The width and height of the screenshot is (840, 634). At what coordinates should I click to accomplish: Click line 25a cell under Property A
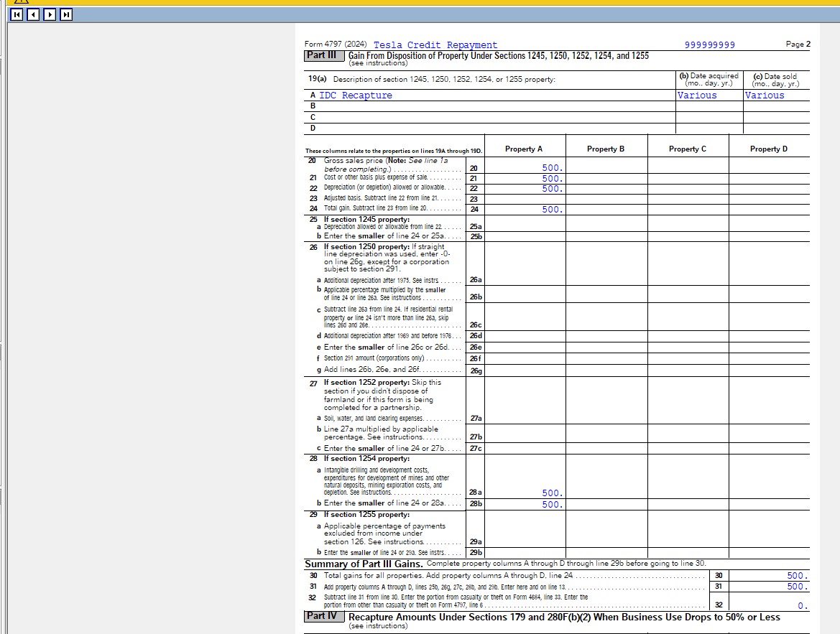[x=525, y=227]
